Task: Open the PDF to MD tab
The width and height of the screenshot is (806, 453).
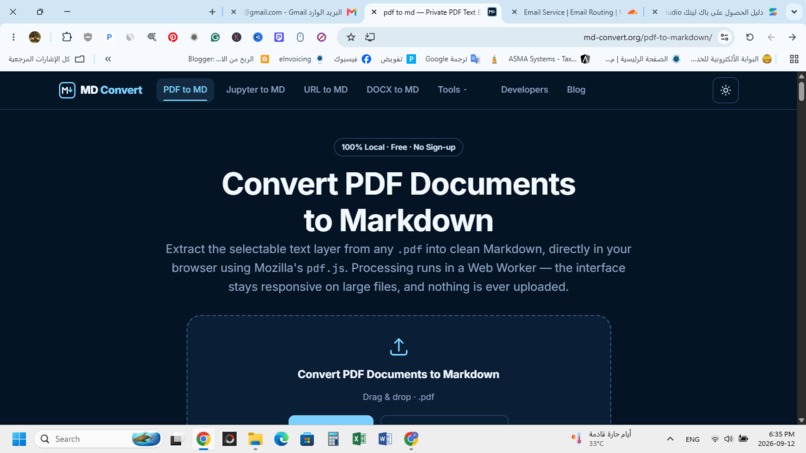Action: coord(185,90)
